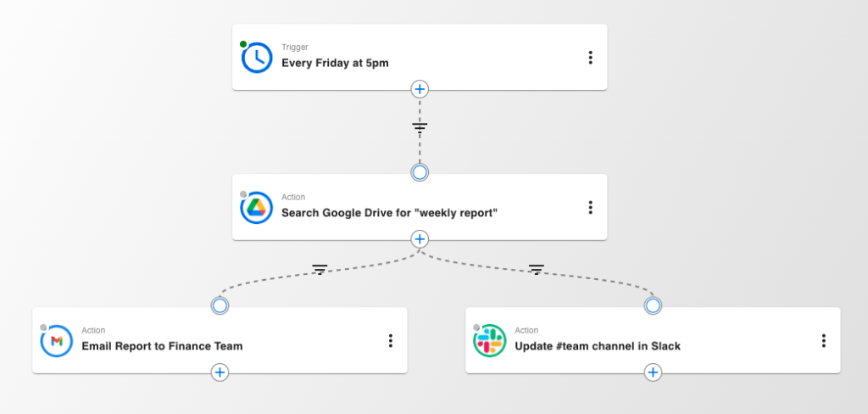
Task: Click the clock trigger icon
Action: 257,58
